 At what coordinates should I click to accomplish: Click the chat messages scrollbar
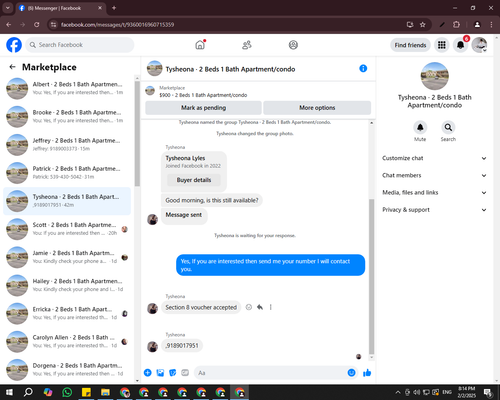coord(371,277)
